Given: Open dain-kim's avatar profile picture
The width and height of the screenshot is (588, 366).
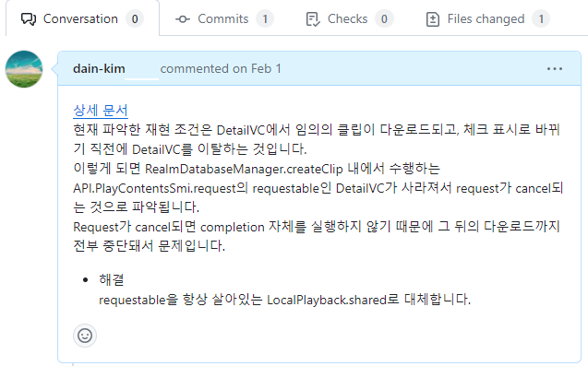Looking at the screenshot, I should click(x=24, y=69).
